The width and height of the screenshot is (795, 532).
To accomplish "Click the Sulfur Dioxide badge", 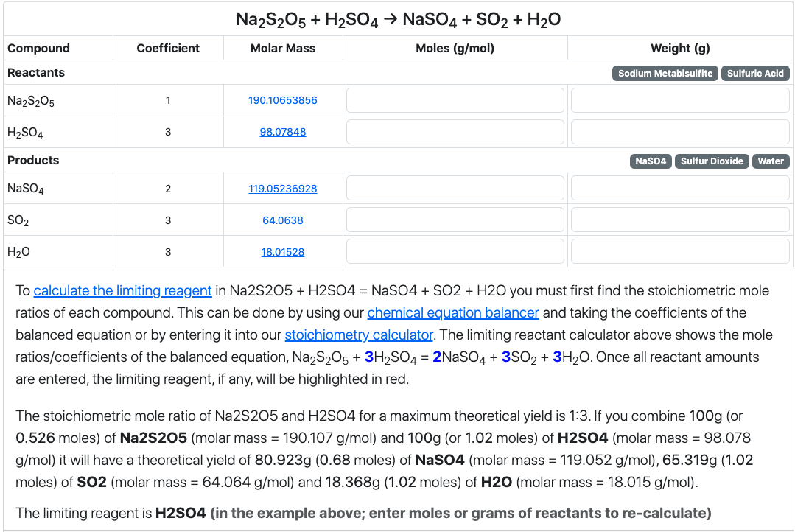I will (x=712, y=161).
